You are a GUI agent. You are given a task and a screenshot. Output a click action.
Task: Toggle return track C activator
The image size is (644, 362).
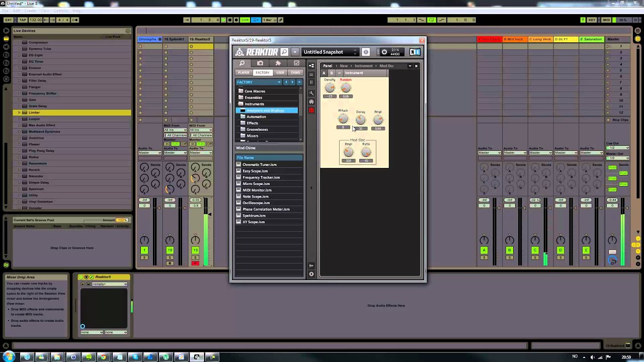[535, 250]
